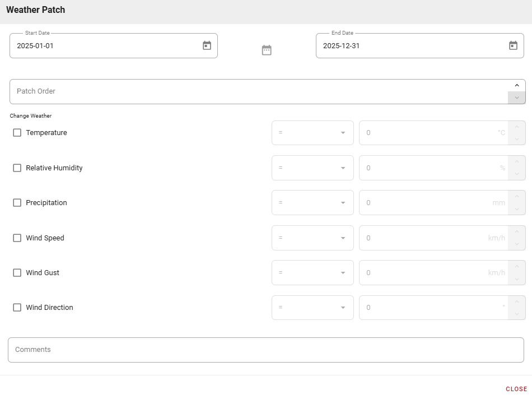
Task: Open the End Date calendar picker icon
Action: [513, 46]
